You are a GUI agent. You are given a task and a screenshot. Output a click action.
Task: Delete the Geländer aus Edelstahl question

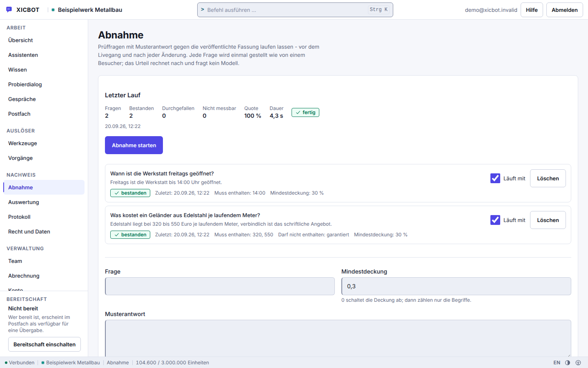tap(548, 220)
